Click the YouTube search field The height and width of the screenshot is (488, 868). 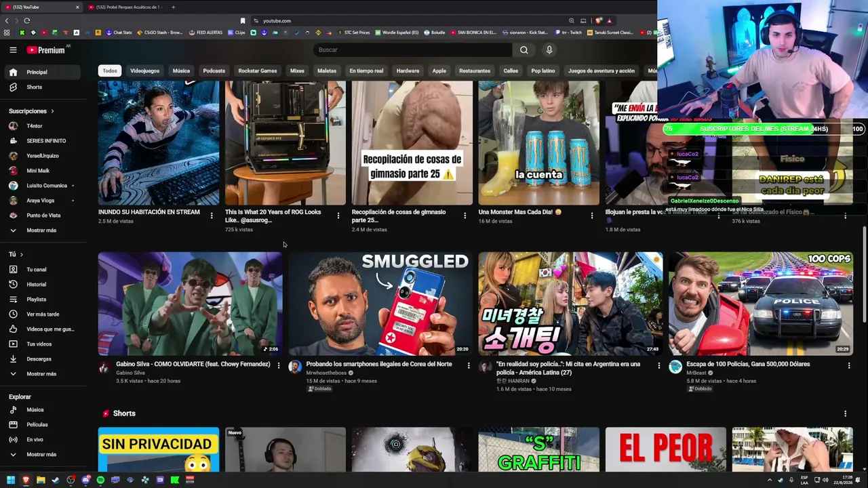click(414, 49)
